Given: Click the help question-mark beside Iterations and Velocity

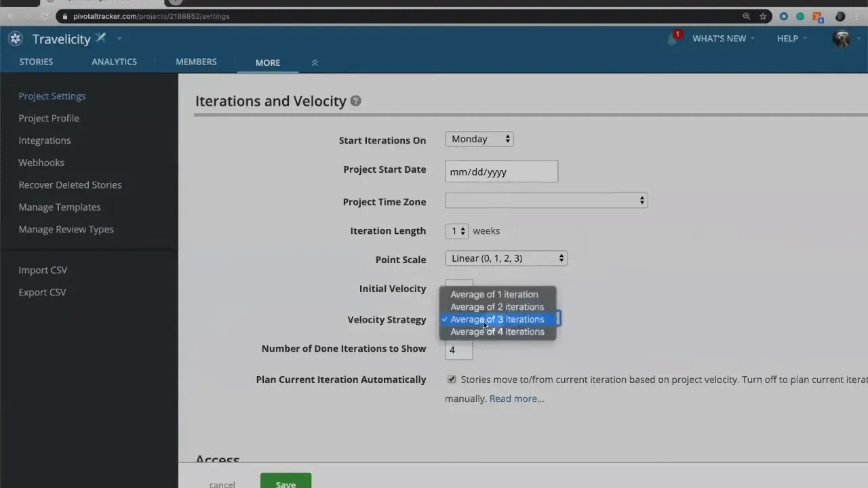Looking at the screenshot, I should click(355, 100).
